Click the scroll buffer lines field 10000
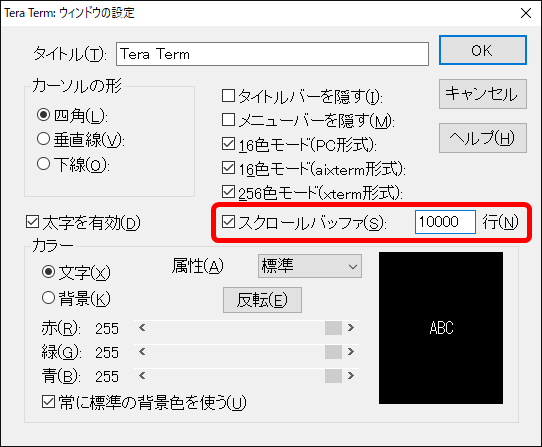 (x=445, y=222)
